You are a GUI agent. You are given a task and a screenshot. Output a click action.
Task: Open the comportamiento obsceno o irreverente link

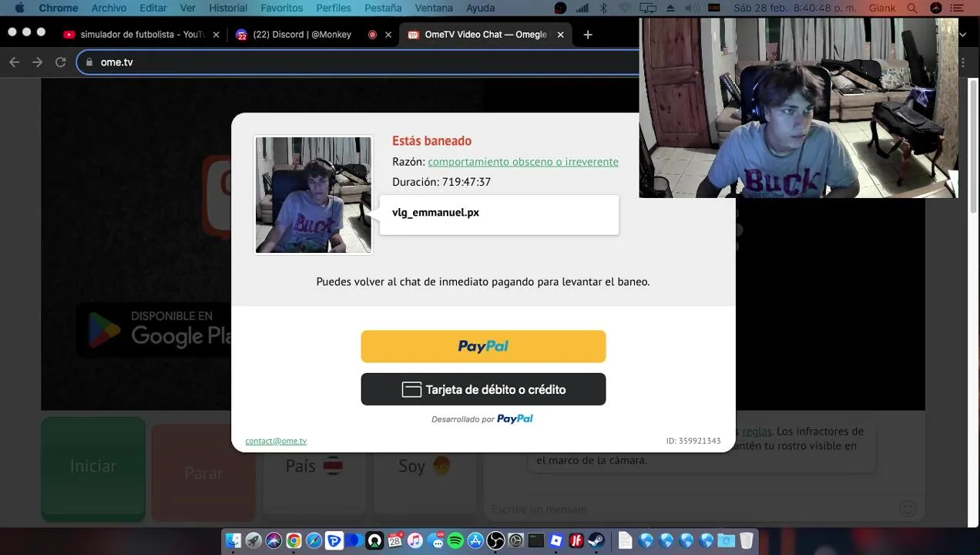pyautogui.click(x=523, y=161)
